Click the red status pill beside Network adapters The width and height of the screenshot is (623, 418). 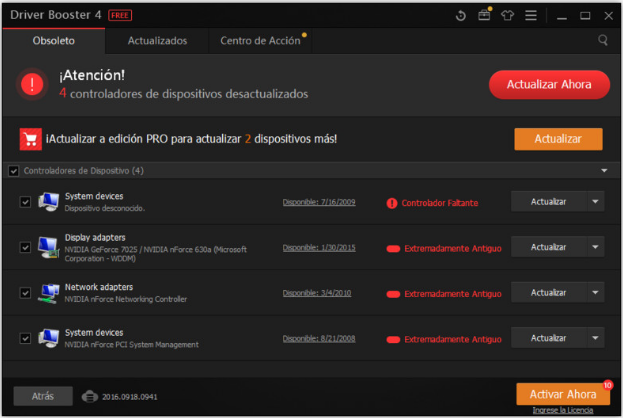pyautogui.click(x=393, y=294)
